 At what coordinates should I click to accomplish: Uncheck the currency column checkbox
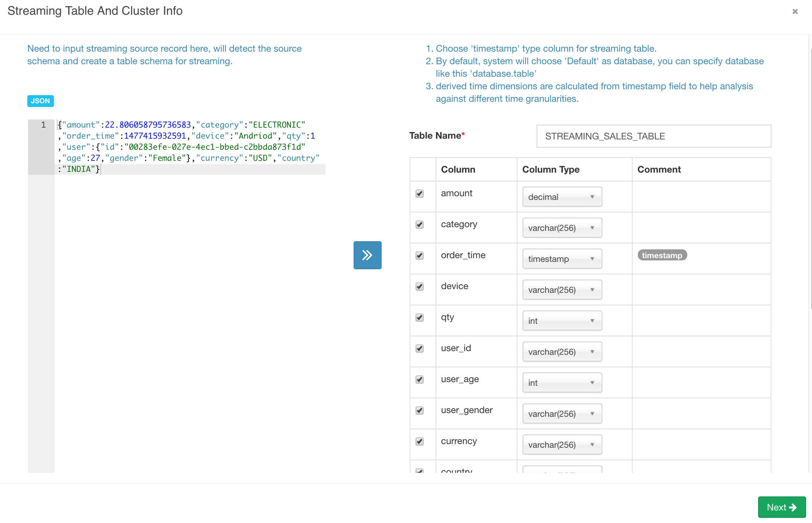pyautogui.click(x=420, y=441)
